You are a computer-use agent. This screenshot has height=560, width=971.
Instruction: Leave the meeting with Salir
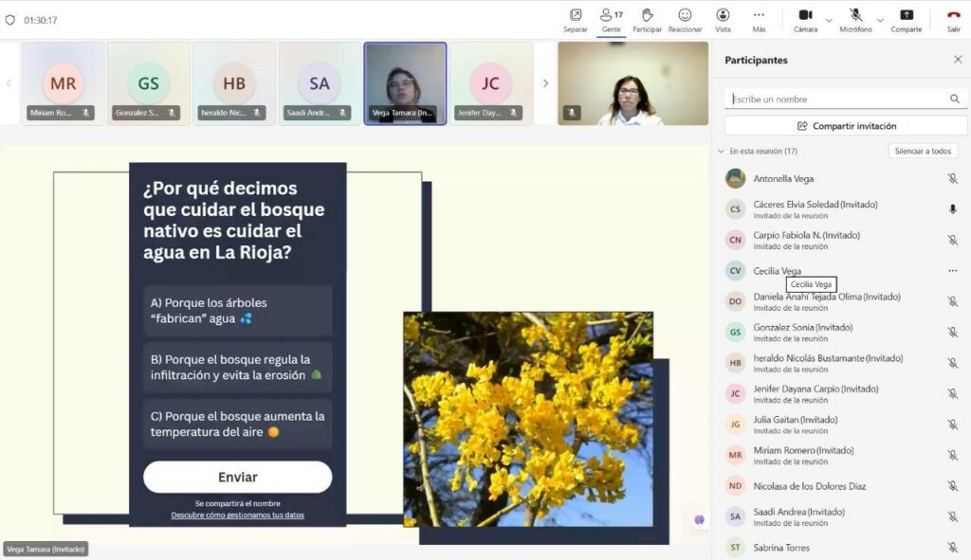point(953,16)
